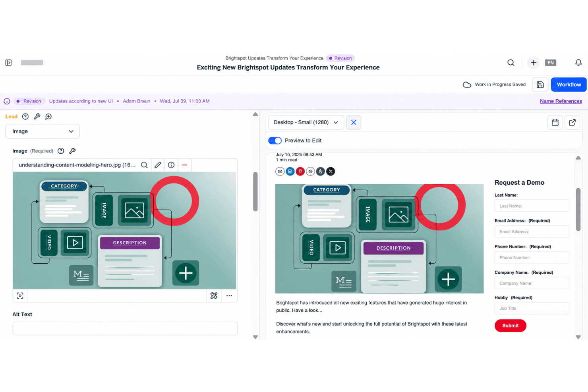Set the focus point on the image

(x=20, y=295)
